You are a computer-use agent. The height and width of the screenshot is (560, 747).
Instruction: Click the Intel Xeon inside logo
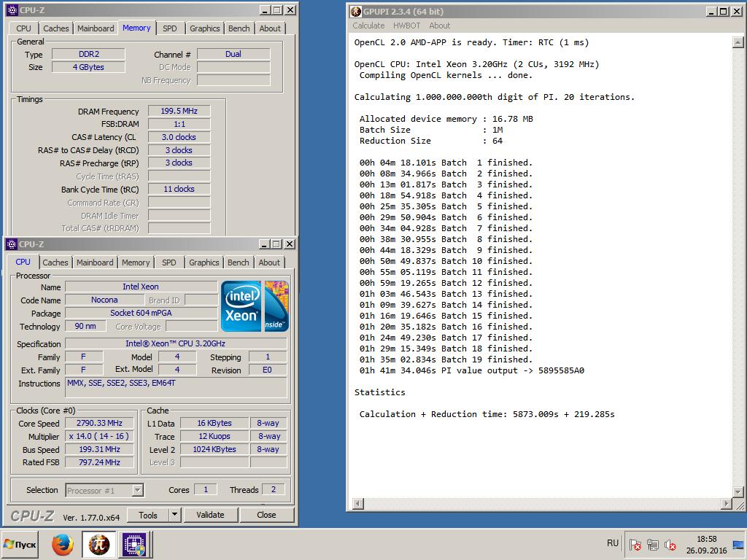click(x=255, y=306)
